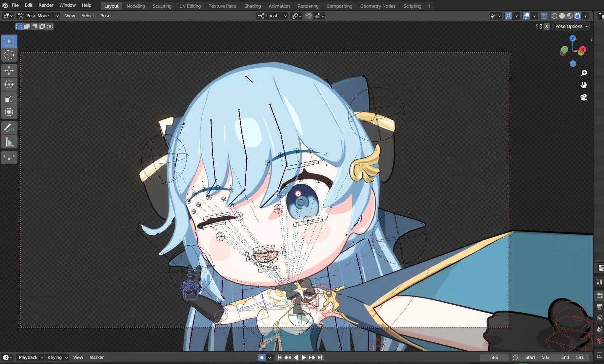Open the World properties red globe tab

coord(599,341)
